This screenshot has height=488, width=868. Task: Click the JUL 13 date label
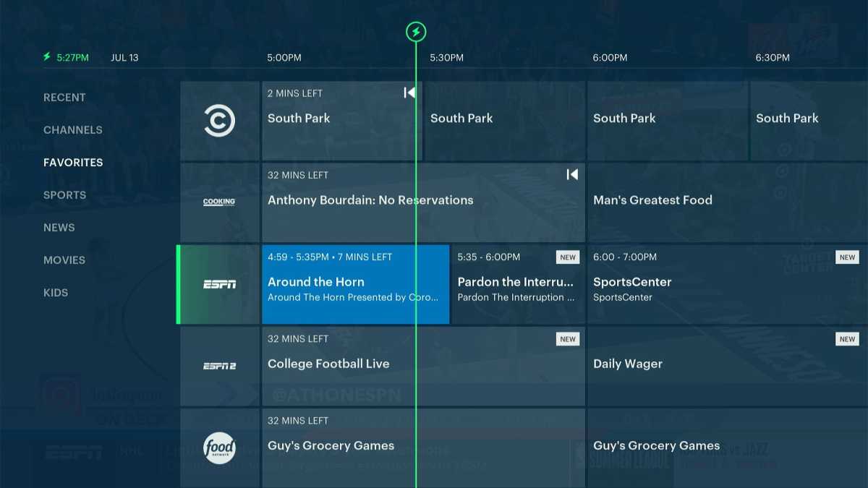click(x=124, y=58)
